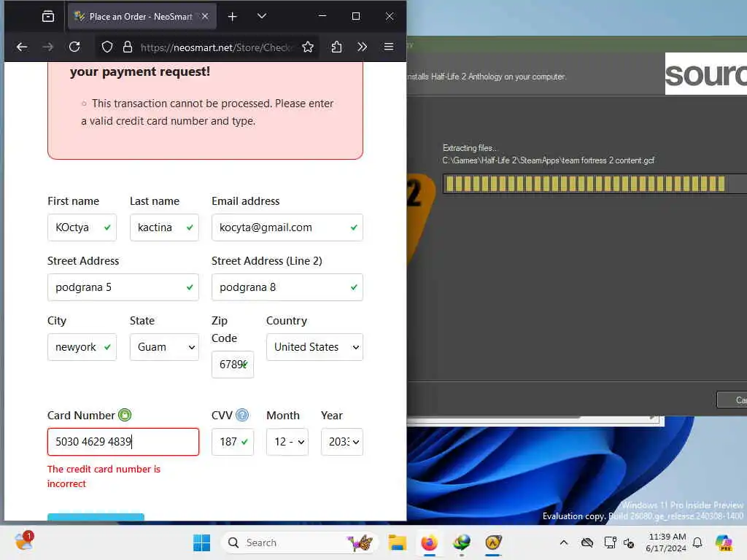Screen dimensions: 747x560
Task: Edit the Last name field kactina
Action: pos(164,227)
